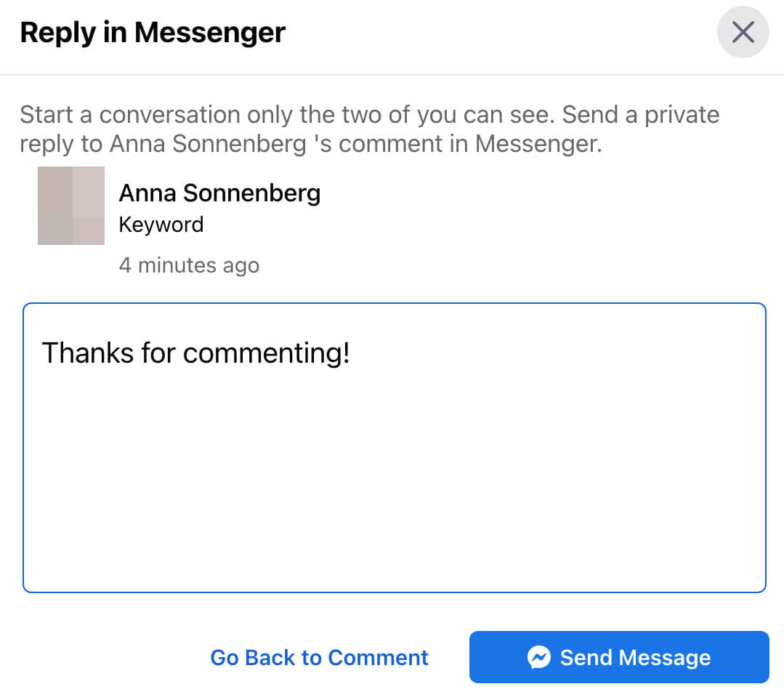
Task: Click the 4 minutes ago timestamp
Action: coord(189,265)
